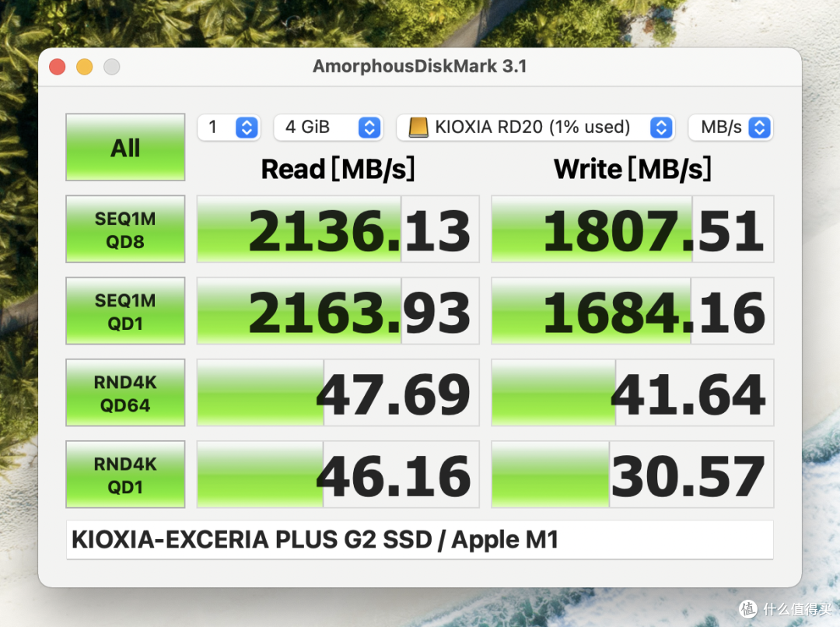Viewport: 840px width, 627px height.
Task: Run all benchmarks with the All button
Action: point(125,147)
